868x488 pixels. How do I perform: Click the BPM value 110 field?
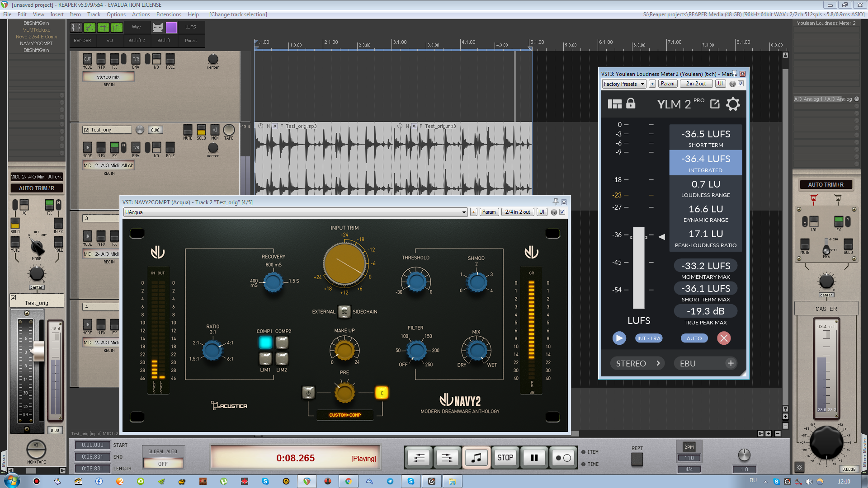[x=689, y=458]
